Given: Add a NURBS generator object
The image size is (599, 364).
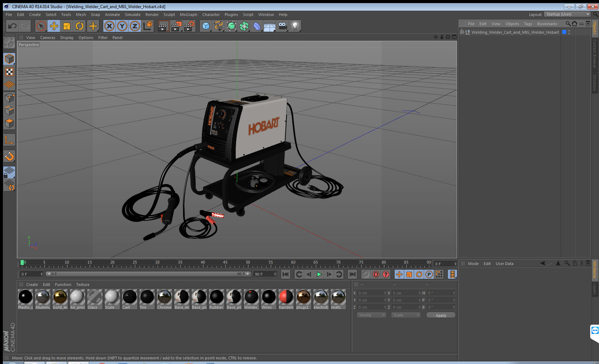Looking at the screenshot, I should coord(231,26).
